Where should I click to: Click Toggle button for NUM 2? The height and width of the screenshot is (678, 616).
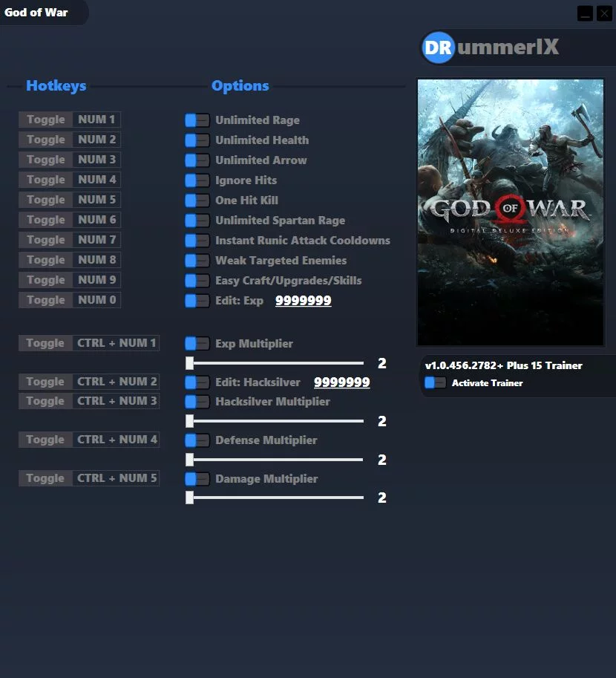click(45, 140)
